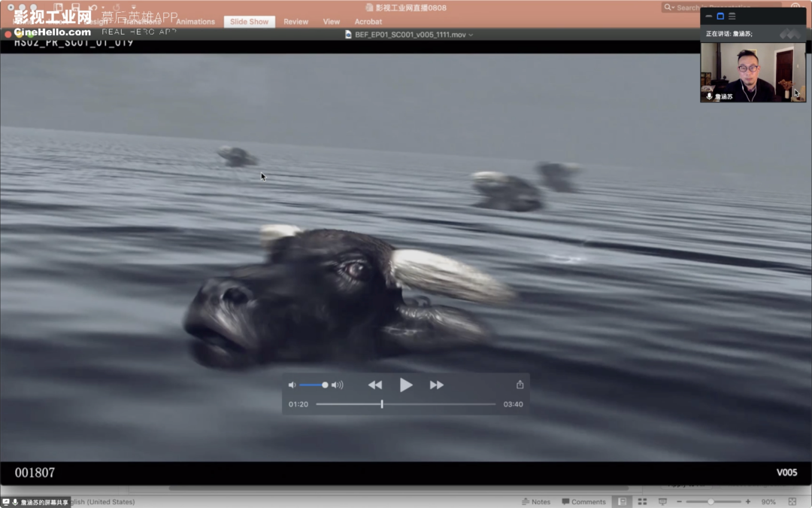Set max volume with loud speaker icon
This screenshot has width=812, height=508.
tap(337, 385)
